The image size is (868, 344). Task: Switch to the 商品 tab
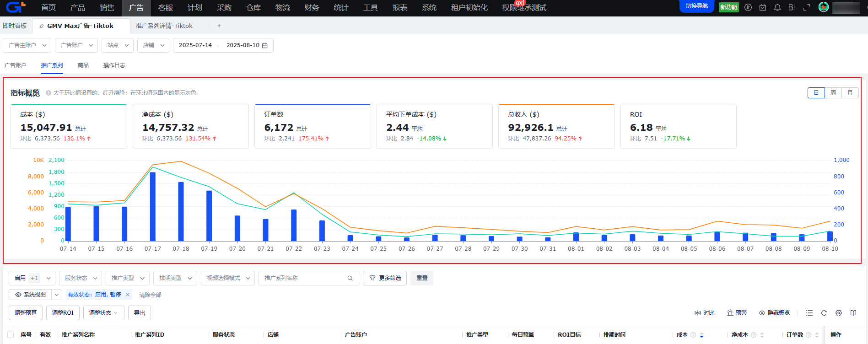coord(83,65)
